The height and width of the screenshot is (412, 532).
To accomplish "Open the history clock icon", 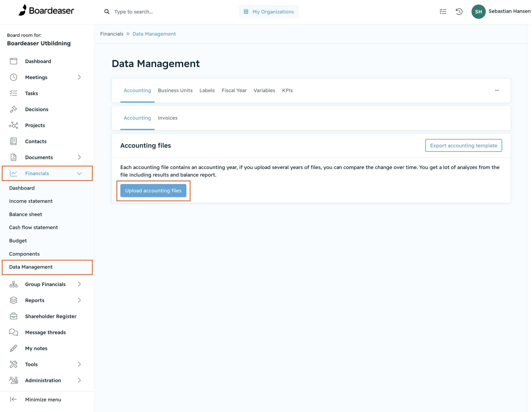I will (x=459, y=11).
